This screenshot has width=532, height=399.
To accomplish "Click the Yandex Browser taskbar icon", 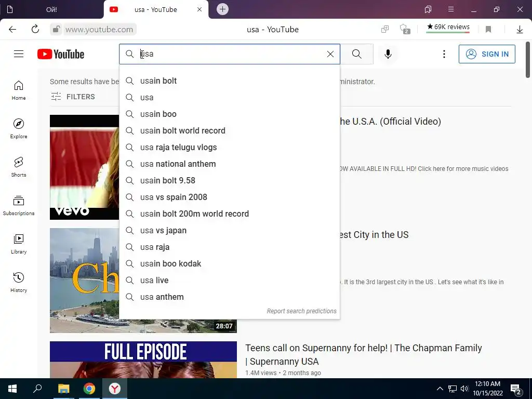I will (x=115, y=389).
